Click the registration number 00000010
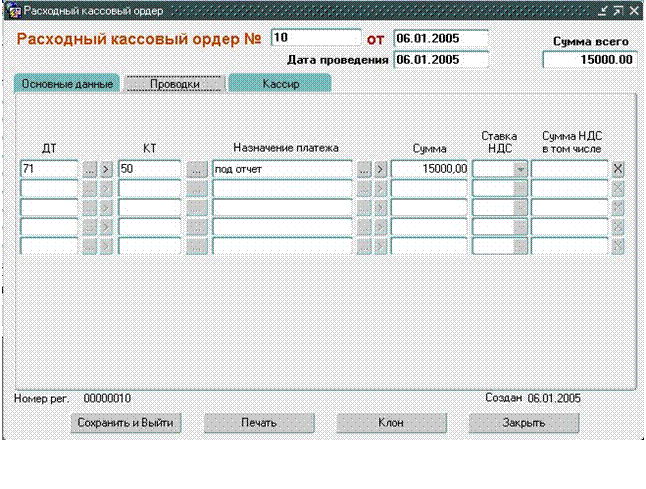 (107, 398)
